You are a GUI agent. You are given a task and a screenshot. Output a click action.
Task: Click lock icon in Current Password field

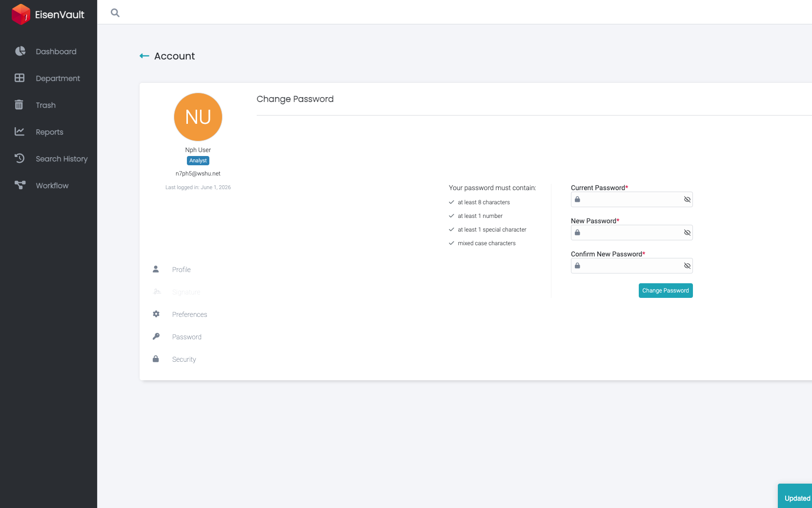[577, 199]
